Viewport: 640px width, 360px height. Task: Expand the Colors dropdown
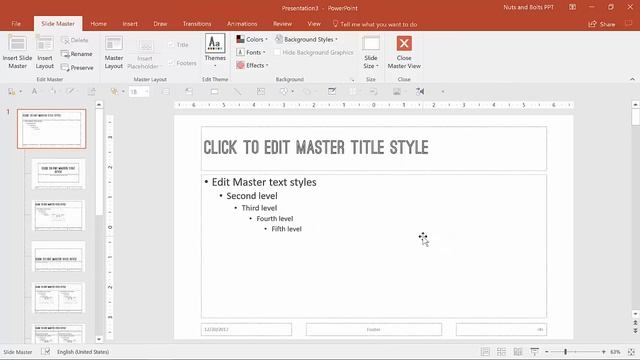pyautogui.click(x=252, y=39)
